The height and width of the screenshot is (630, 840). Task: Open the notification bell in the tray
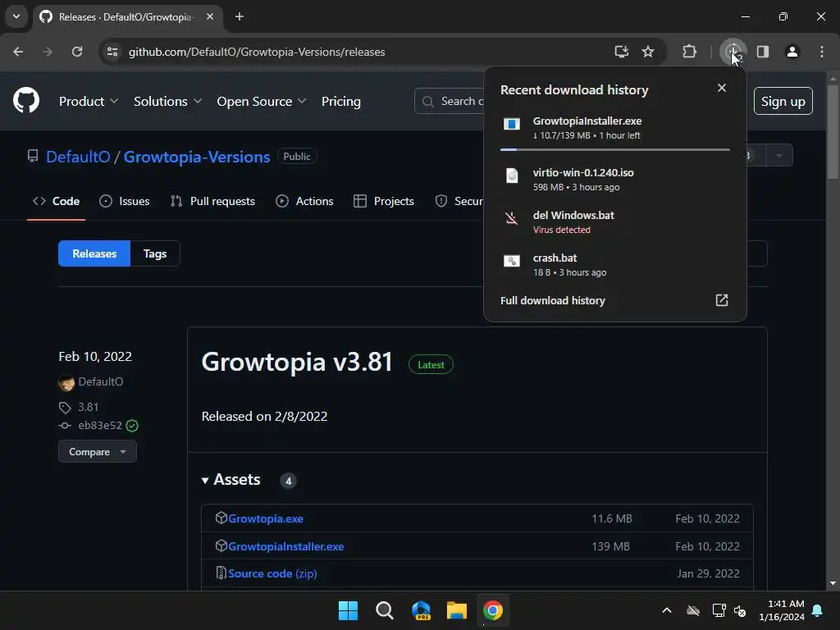[x=818, y=610]
